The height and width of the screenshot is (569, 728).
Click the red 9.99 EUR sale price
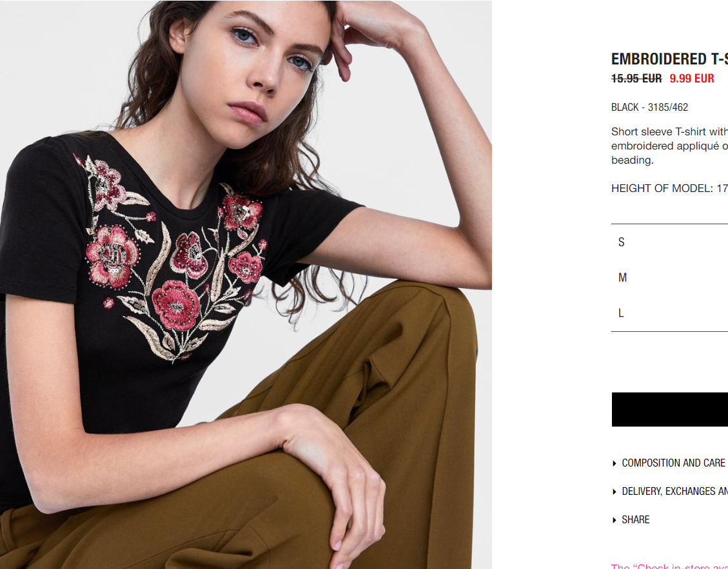tap(692, 79)
